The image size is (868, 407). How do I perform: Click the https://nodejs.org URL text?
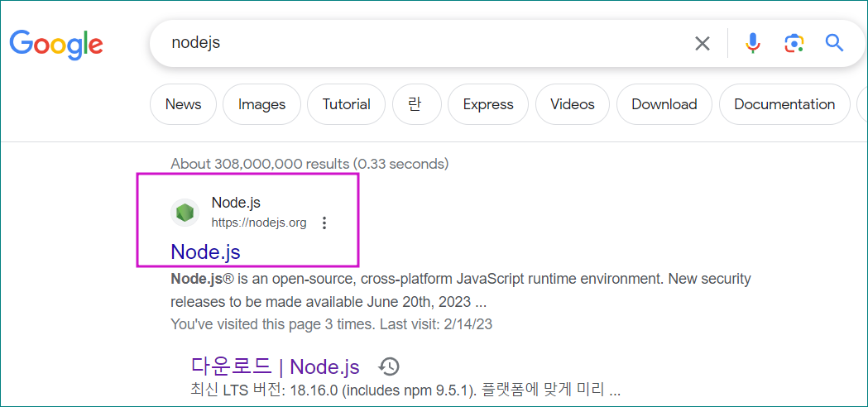(258, 223)
